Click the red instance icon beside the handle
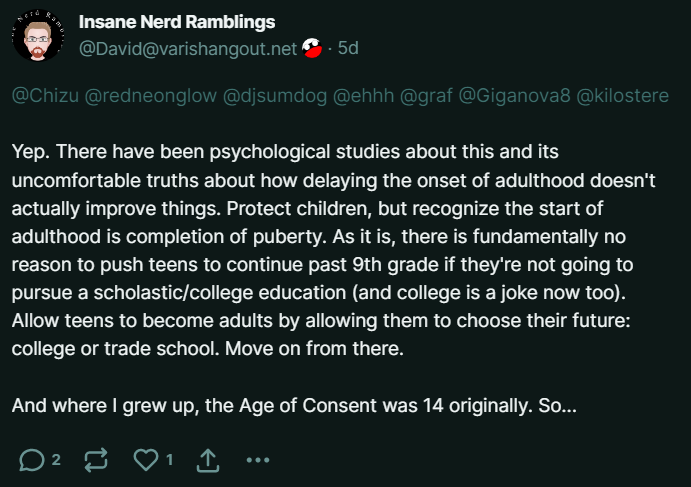Screen dimensions: 691x487 pos(312,47)
